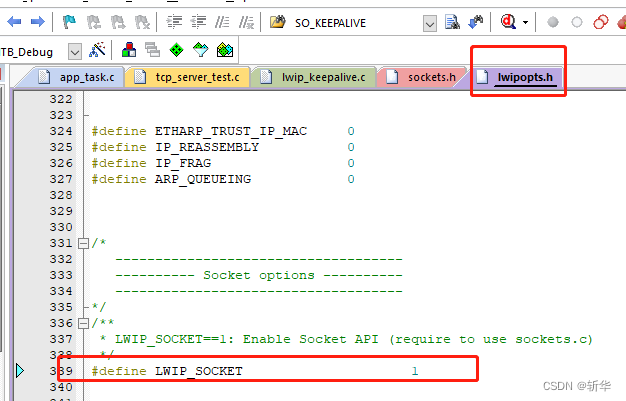Indent the selected lines icon
This screenshot has width=626, height=401.
[x=174, y=22]
